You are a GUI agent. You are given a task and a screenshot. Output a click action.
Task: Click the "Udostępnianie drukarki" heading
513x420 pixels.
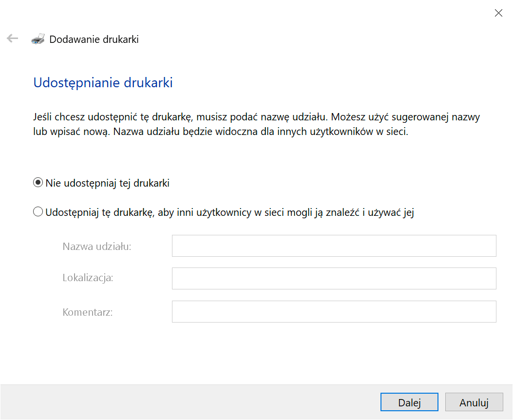[103, 83]
